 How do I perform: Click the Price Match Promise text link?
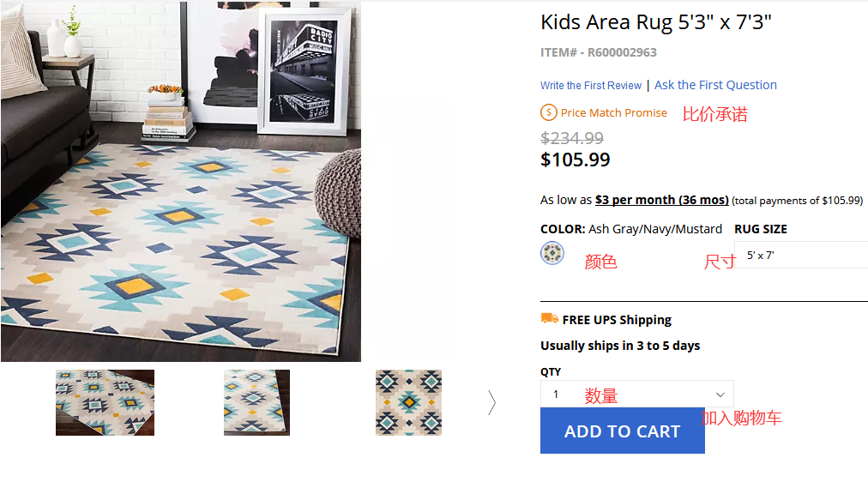(613, 112)
